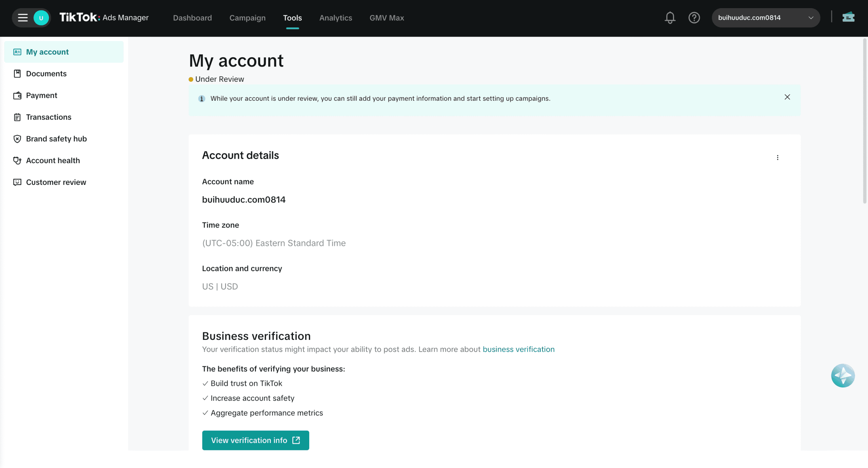Click the notifications bell icon

670,18
